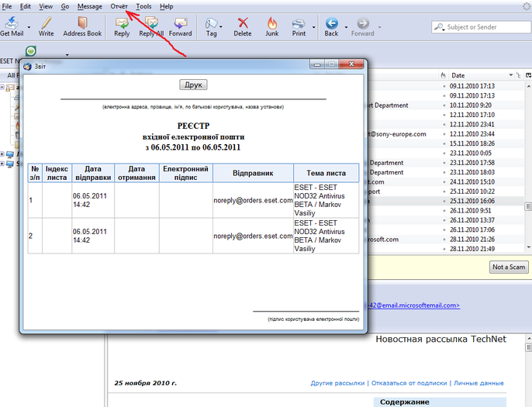Open the Message menu
Screen dimensions: 532x407
90,6
